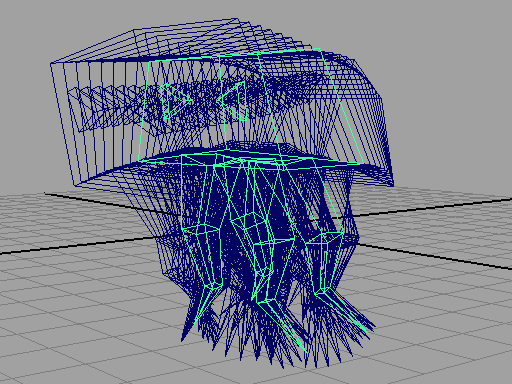The width and height of the screenshot is (512, 384).
Task: Pick the topmost peak of blue ghost head trail
Action: [236, 19]
